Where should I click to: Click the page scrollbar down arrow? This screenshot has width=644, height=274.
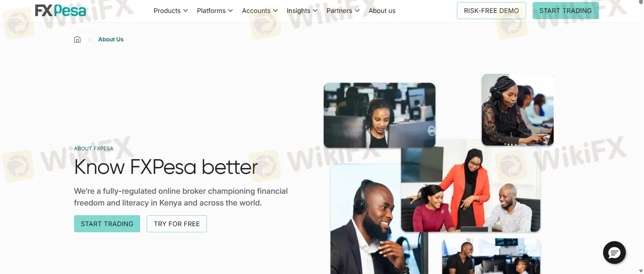click(640, 271)
